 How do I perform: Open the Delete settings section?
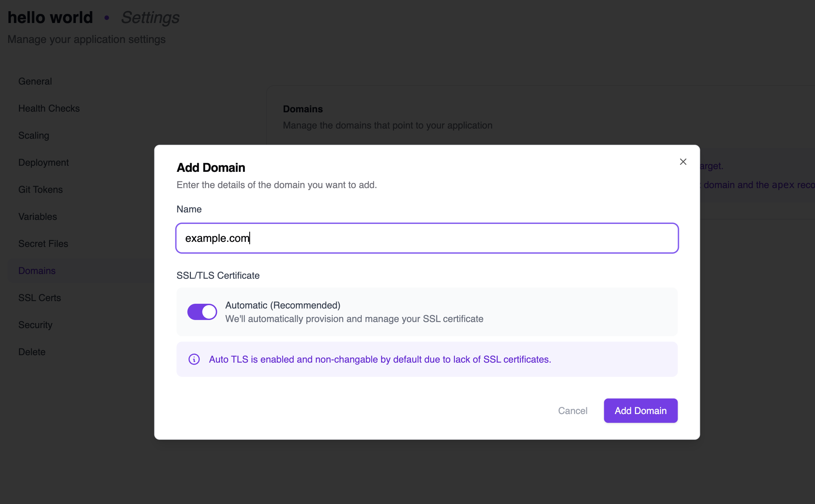31,352
